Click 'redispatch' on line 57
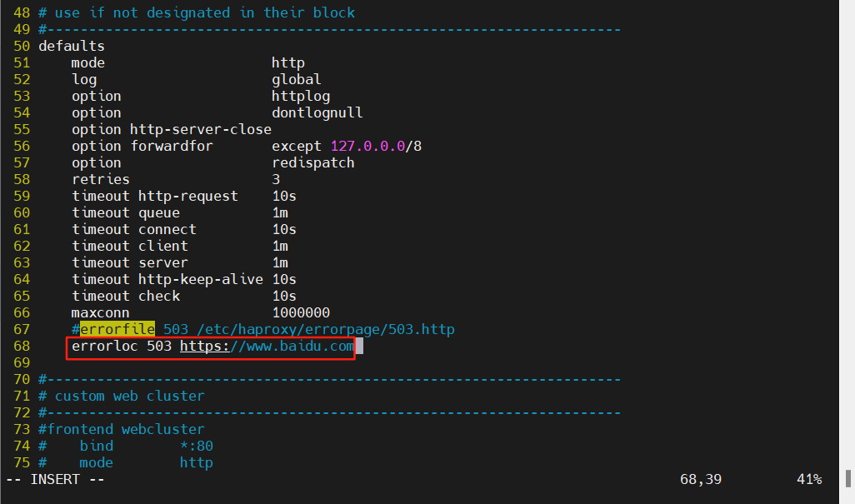 point(313,163)
